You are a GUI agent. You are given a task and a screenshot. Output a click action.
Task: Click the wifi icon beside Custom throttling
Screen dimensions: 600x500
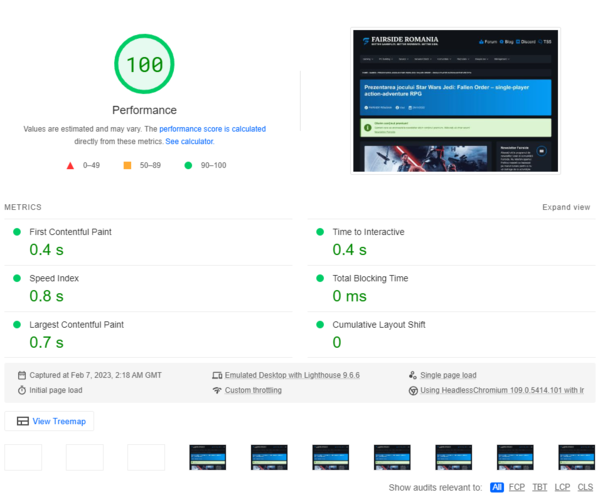coord(217,390)
